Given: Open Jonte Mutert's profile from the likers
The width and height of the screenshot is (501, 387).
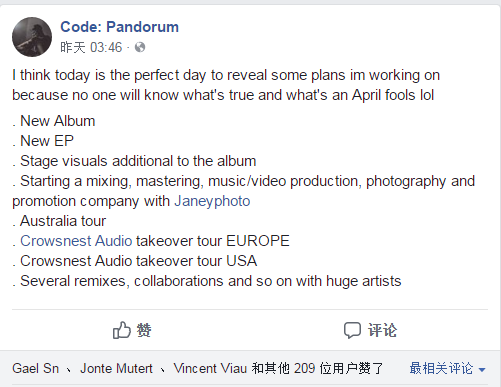Looking at the screenshot, I should (x=116, y=368).
